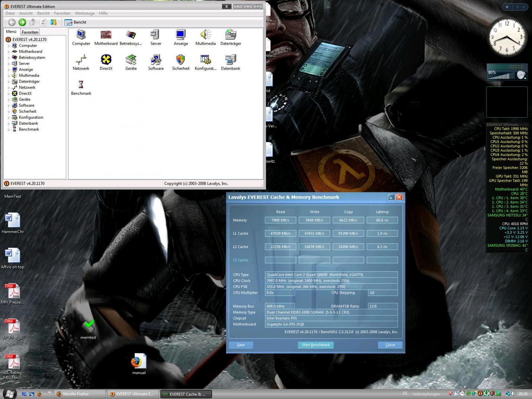The height and width of the screenshot is (399, 532).
Task: Click the refresh toolbar icon
Action: (x=43, y=22)
